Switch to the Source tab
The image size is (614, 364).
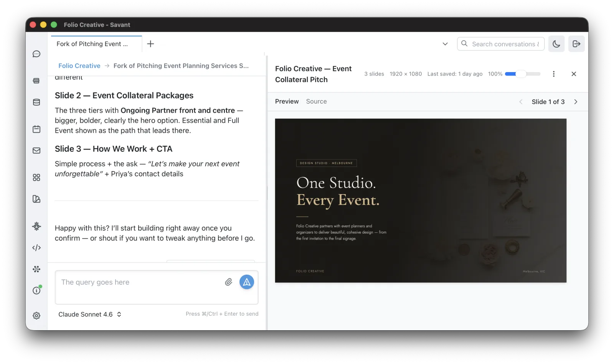pos(317,102)
